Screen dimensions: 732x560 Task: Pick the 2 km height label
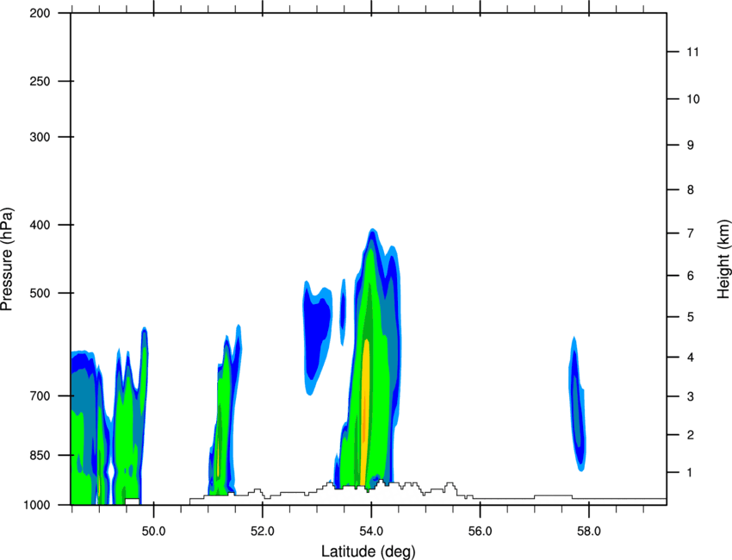[691, 435]
